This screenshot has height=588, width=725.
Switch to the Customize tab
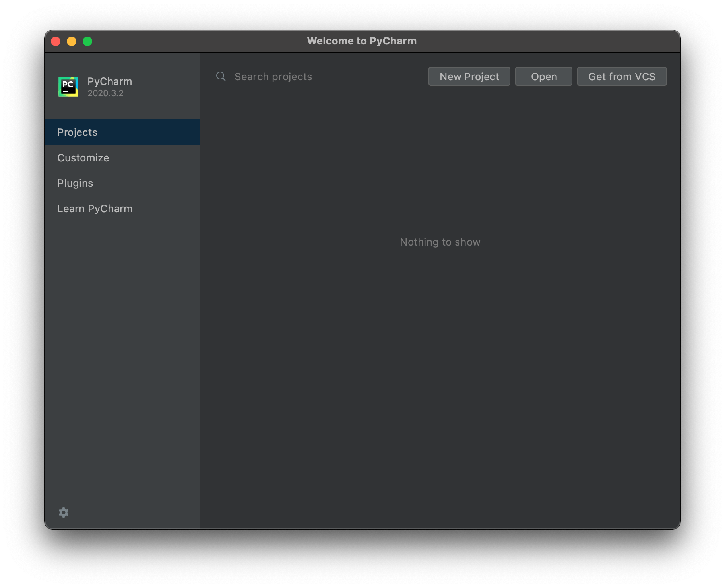point(122,157)
